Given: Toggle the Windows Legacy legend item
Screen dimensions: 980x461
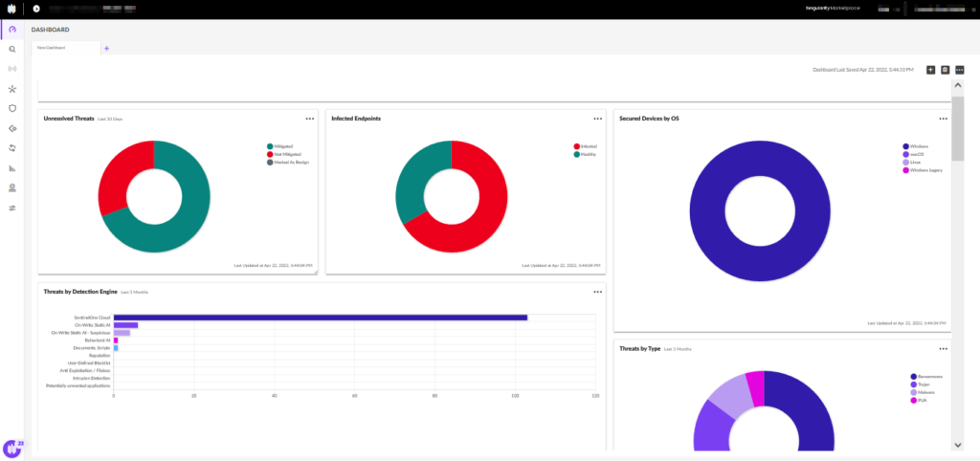Looking at the screenshot, I should point(923,170).
